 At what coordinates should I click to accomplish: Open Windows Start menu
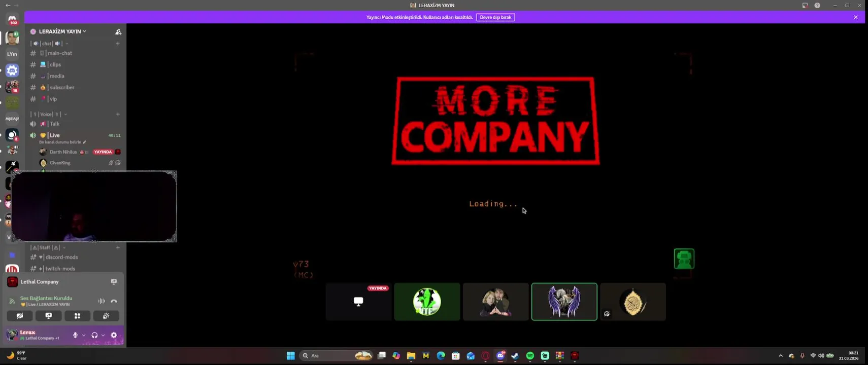[290, 356]
